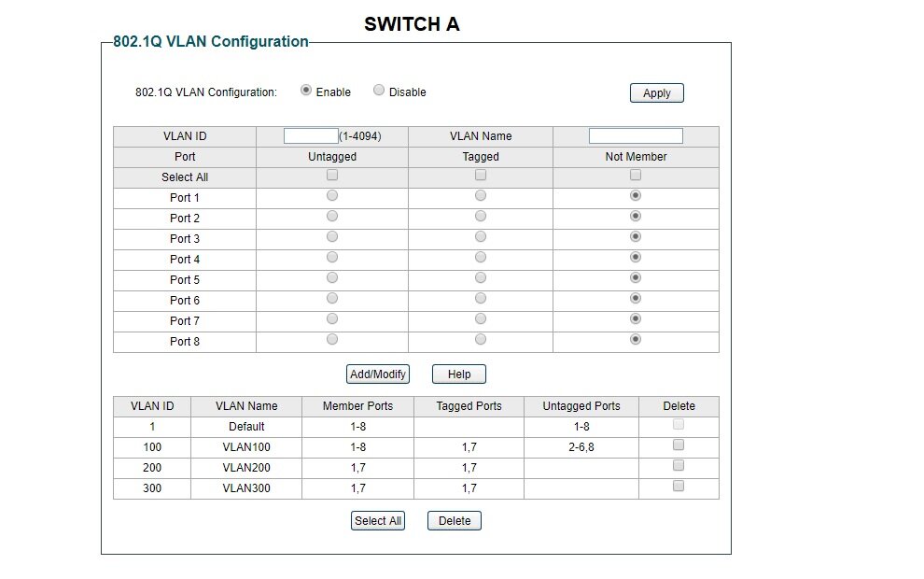Click the Untagged Ports column header

(x=581, y=406)
